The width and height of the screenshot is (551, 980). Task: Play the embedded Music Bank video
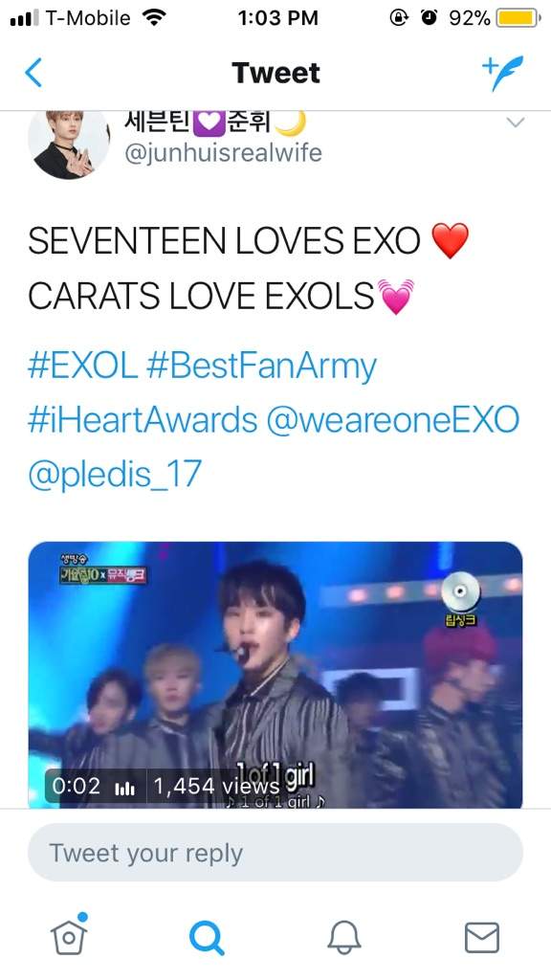[x=275, y=675]
